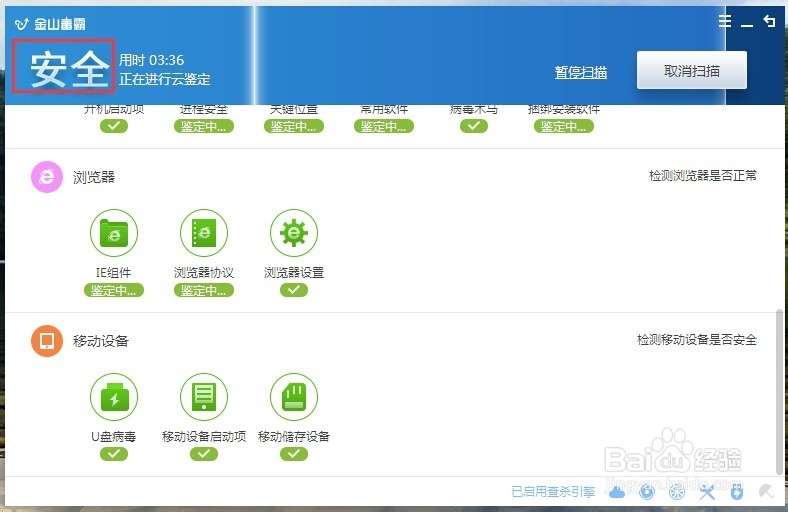
Task: Select the 移动设备启动项 scan icon
Action: pyautogui.click(x=204, y=397)
